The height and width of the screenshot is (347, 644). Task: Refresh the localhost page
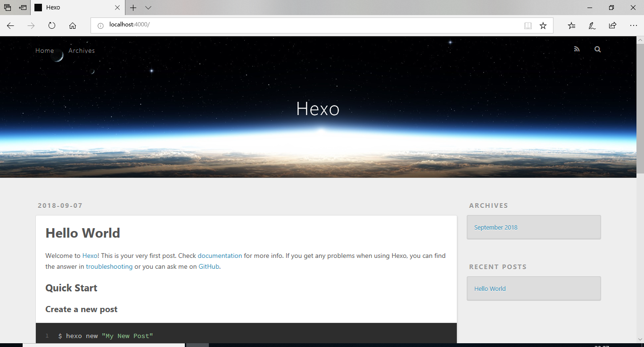(52, 25)
